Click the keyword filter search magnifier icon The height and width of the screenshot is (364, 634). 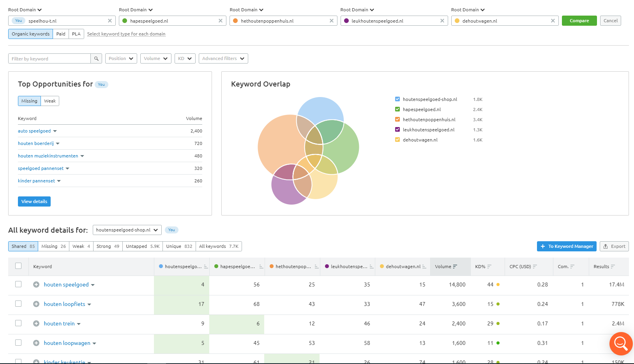click(x=96, y=58)
